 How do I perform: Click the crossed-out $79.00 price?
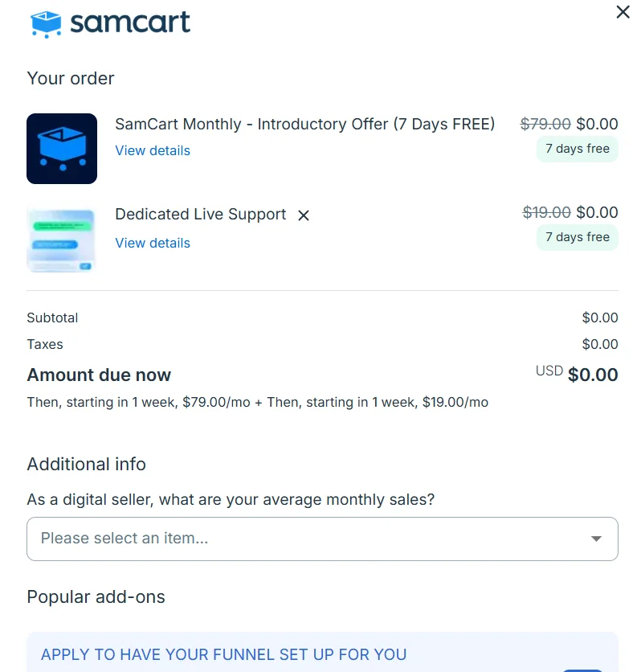tap(545, 125)
